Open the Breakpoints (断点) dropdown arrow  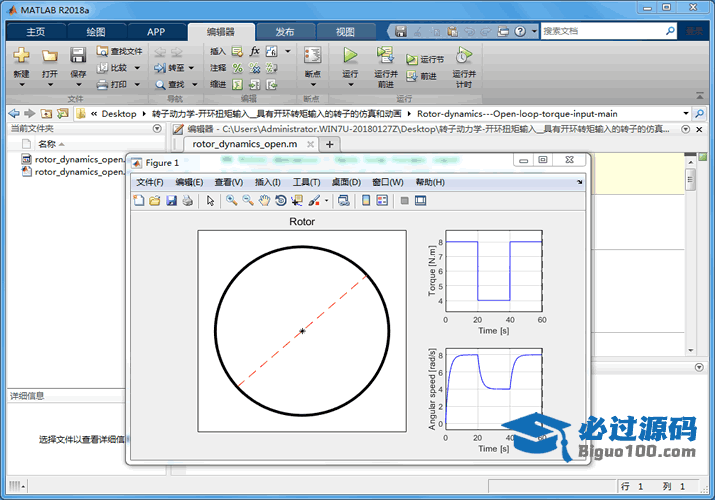(313, 85)
